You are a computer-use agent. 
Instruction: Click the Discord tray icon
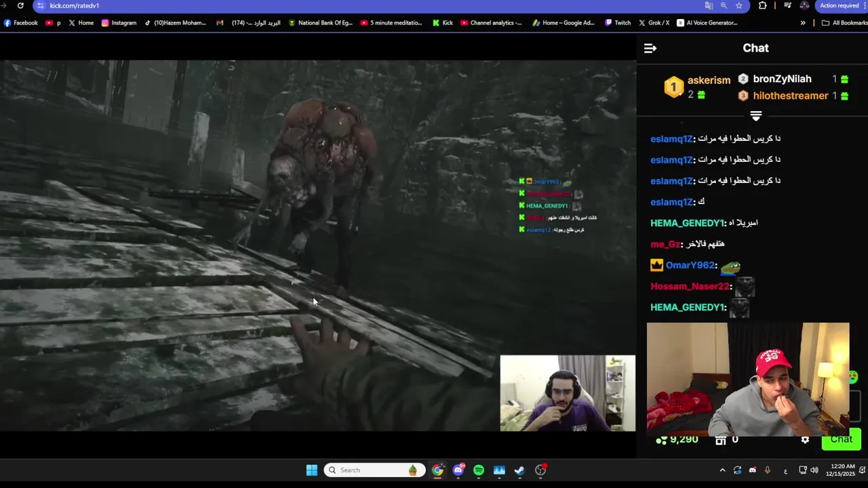(x=752, y=470)
